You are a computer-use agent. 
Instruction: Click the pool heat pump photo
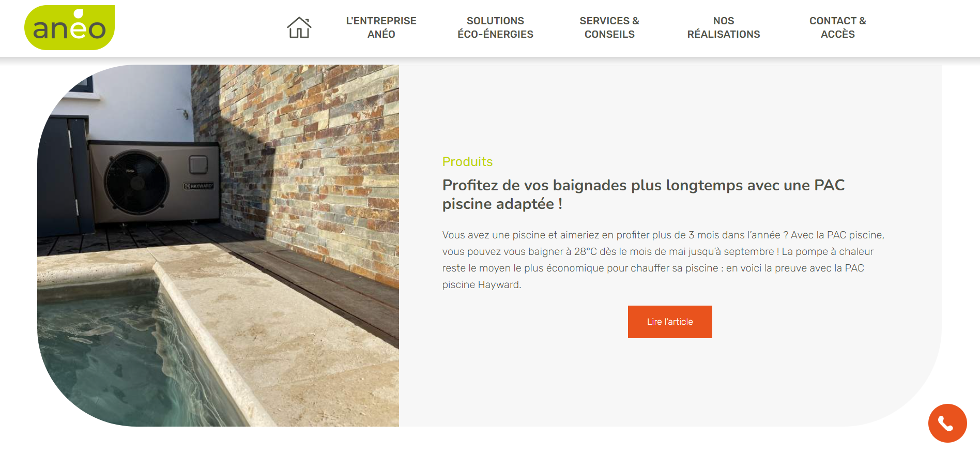(x=218, y=246)
